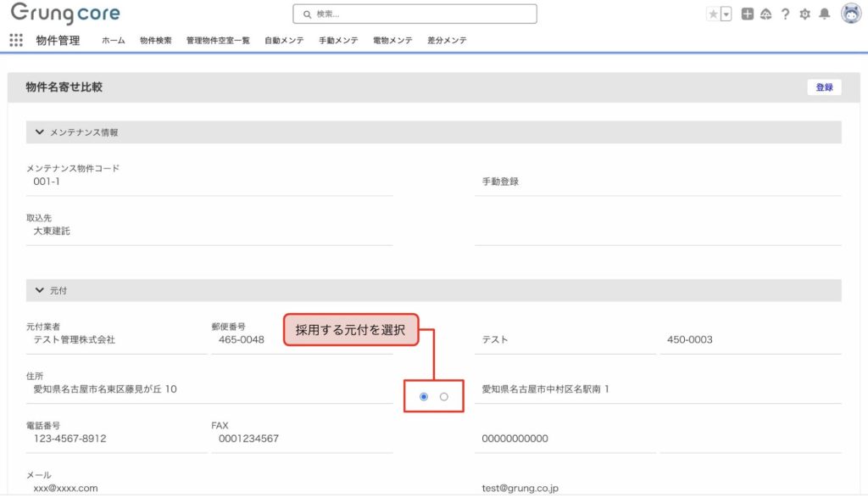Open the Trailhead guidance icon
The width and height of the screenshot is (868, 498).
pyautogui.click(x=765, y=14)
